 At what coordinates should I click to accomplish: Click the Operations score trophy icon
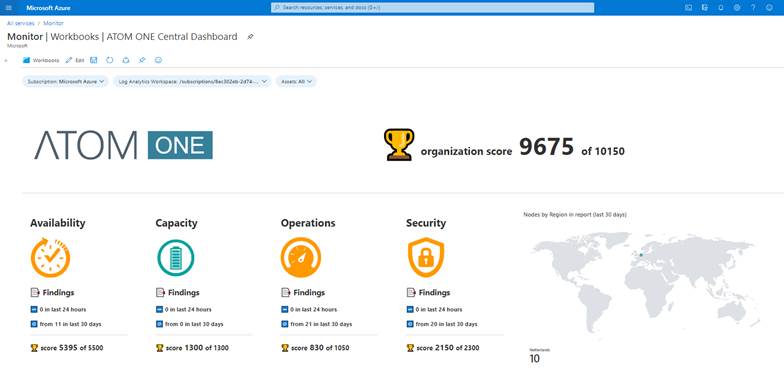coord(285,348)
